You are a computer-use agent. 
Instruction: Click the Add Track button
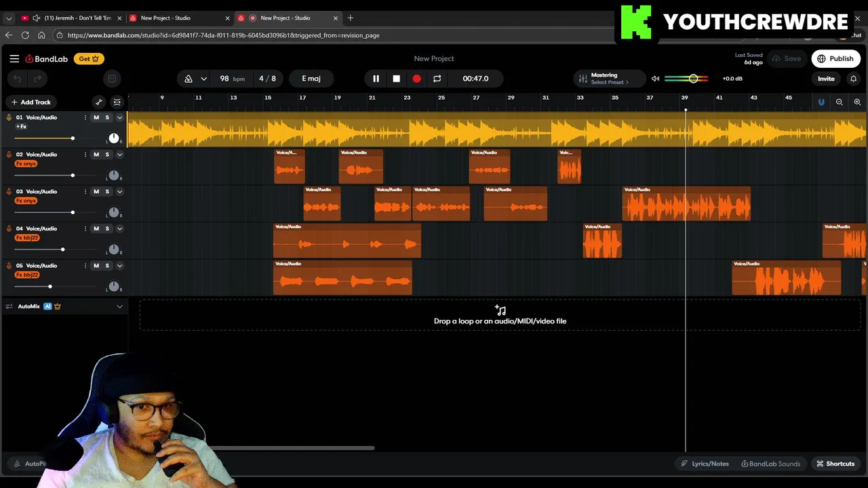31,102
